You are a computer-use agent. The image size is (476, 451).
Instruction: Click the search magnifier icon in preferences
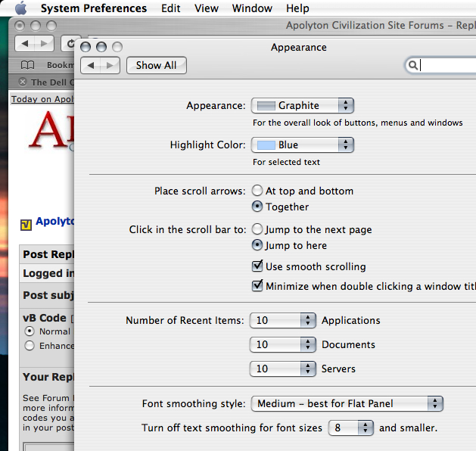coord(413,66)
